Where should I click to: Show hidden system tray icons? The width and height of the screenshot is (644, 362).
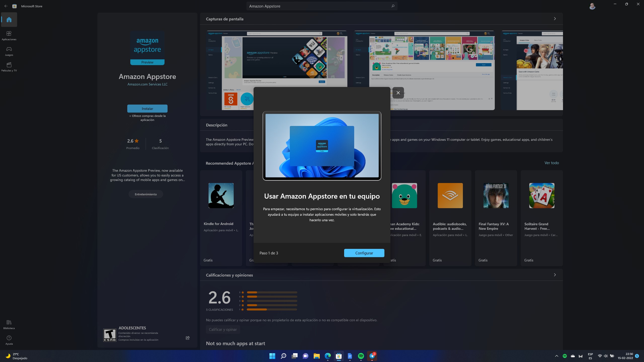(x=556, y=356)
